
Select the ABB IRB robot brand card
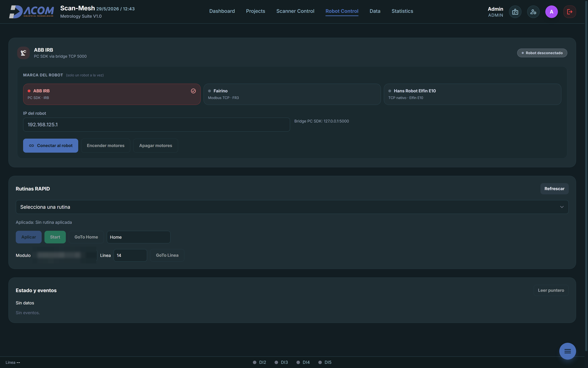pyautogui.click(x=112, y=94)
